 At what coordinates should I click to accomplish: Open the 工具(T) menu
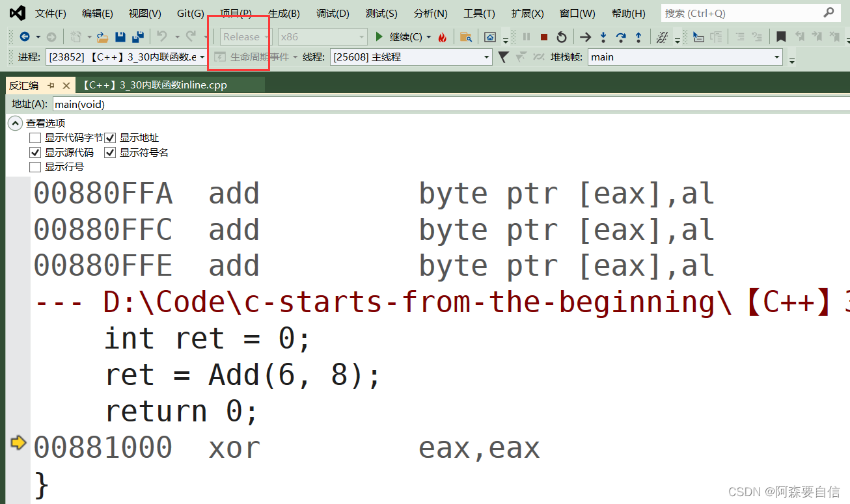tap(479, 13)
